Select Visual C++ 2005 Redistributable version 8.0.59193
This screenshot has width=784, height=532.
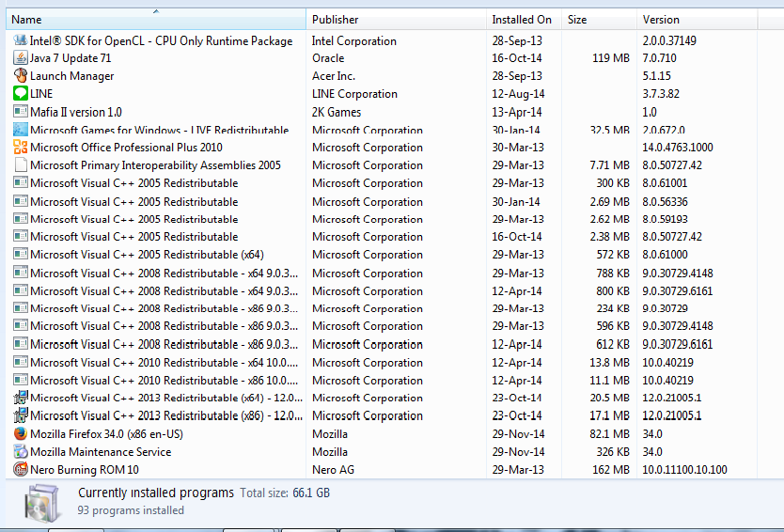point(134,219)
